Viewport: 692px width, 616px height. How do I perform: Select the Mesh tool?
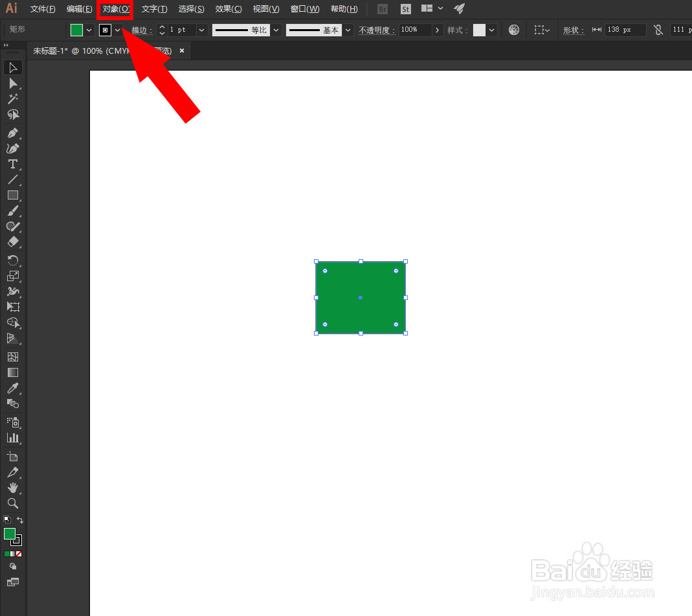tap(13, 357)
